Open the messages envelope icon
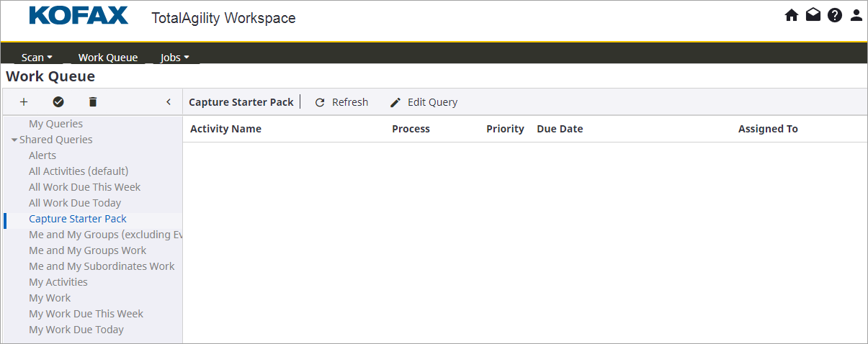Screen dimensions: 868x344 [813, 15]
